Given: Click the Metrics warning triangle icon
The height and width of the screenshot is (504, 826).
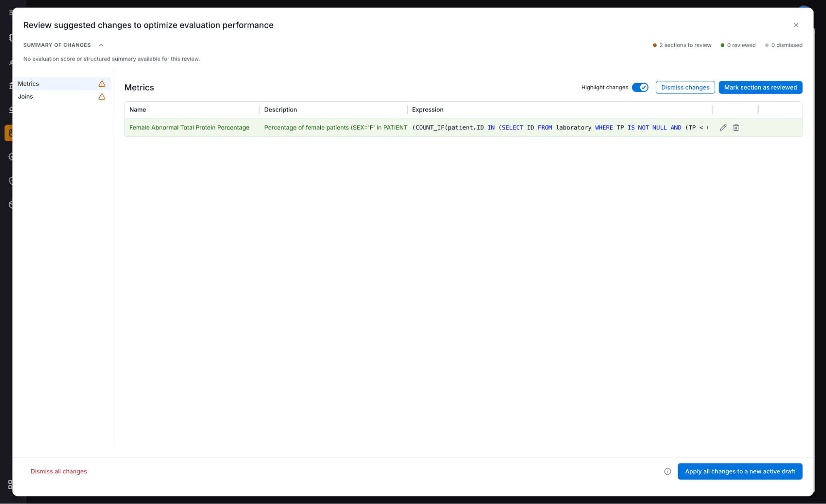Looking at the screenshot, I should coord(102,84).
